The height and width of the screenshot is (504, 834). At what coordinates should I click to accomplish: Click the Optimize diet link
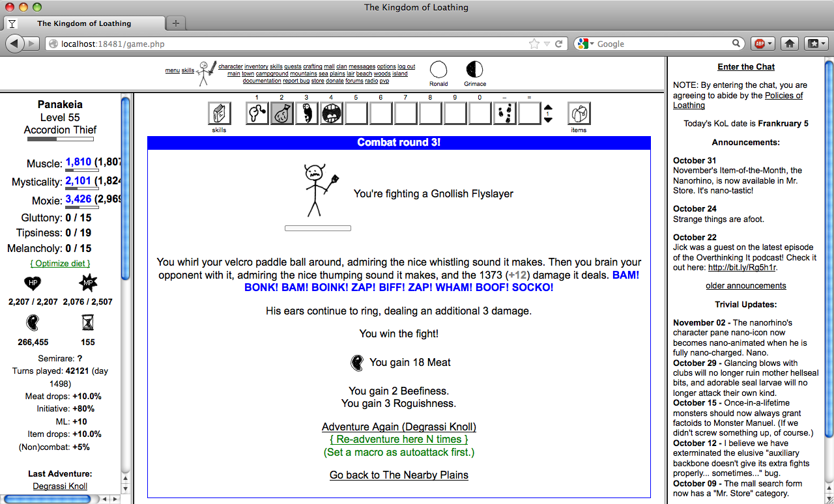pos(60,263)
